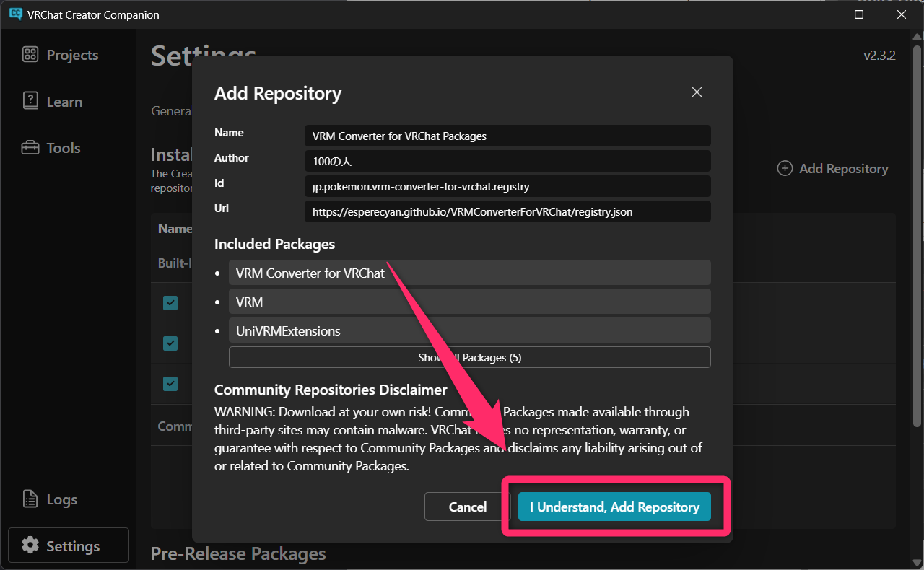Click the Community Repositories Disclaimer heading

(x=331, y=390)
